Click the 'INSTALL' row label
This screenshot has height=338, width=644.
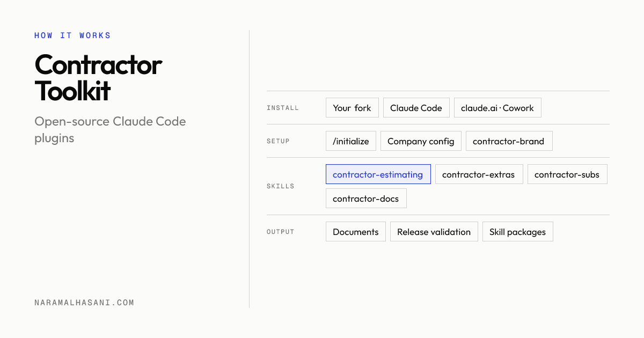[283, 108]
